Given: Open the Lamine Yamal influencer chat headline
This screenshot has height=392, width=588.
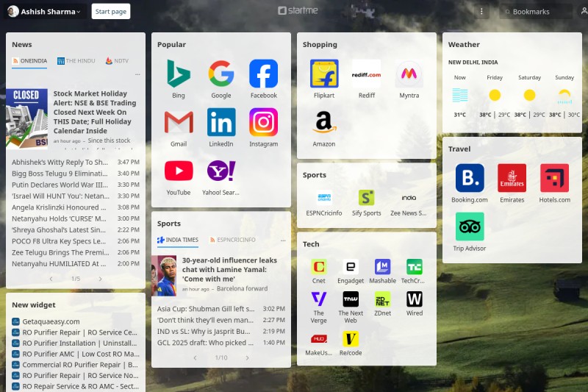Looking at the screenshot, I should [229, 269].
